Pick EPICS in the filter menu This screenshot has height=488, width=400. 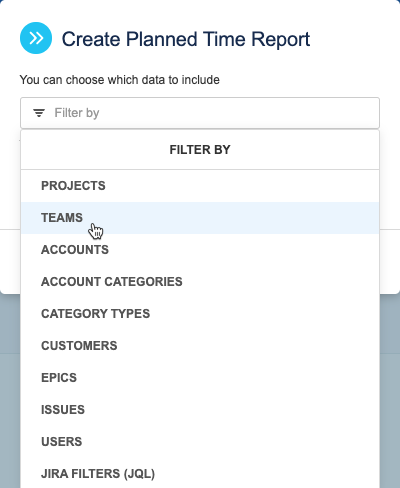(x=200, y=378)
